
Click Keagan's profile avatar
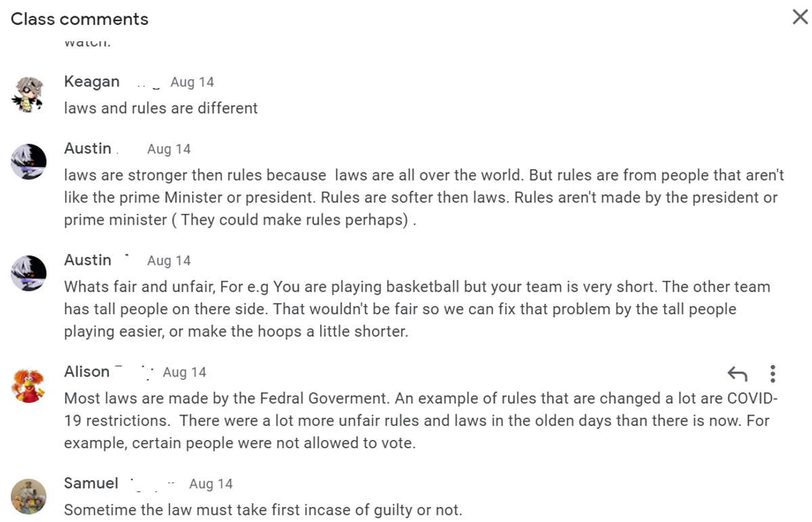pos(28,93)
